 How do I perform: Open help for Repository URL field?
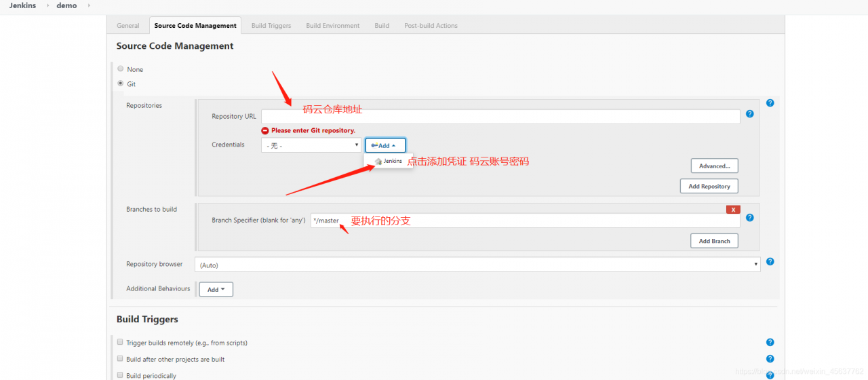pos(749,114)
